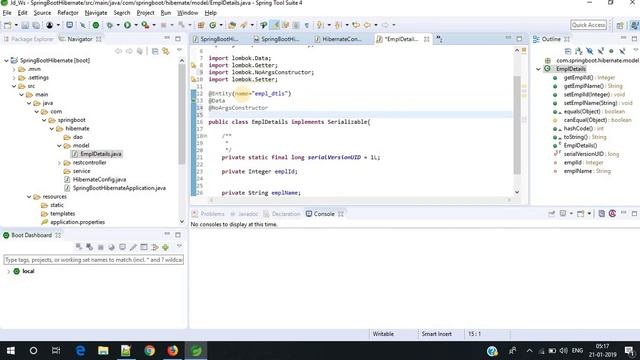Image resolution: width=640 pixels, height=360 pixels.
Task: Open the Open Perspective icon
Action: [620, 25]
